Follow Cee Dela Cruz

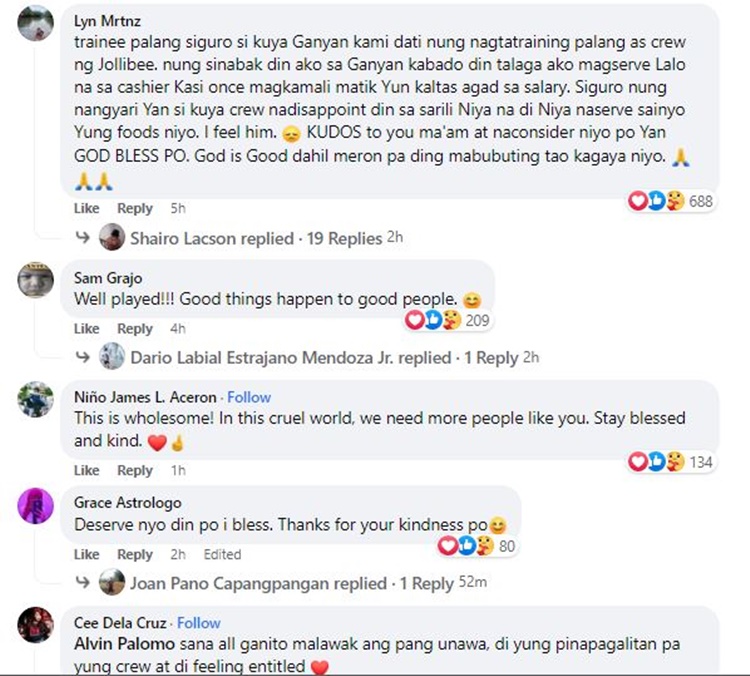pos(199,623)
